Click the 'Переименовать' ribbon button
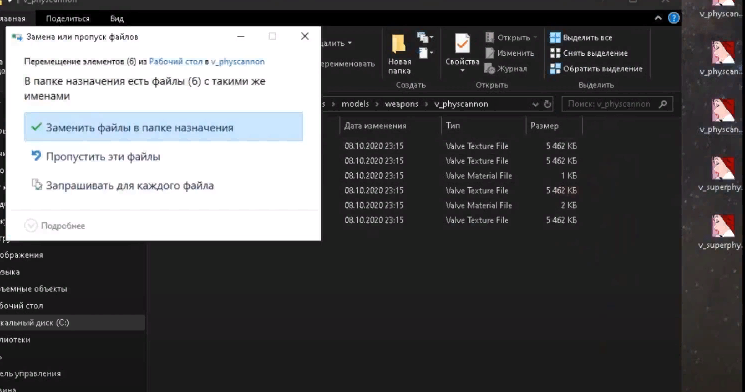Image resolution: width=745 pixels, height=392 pixels. click(x=348, y=64)
